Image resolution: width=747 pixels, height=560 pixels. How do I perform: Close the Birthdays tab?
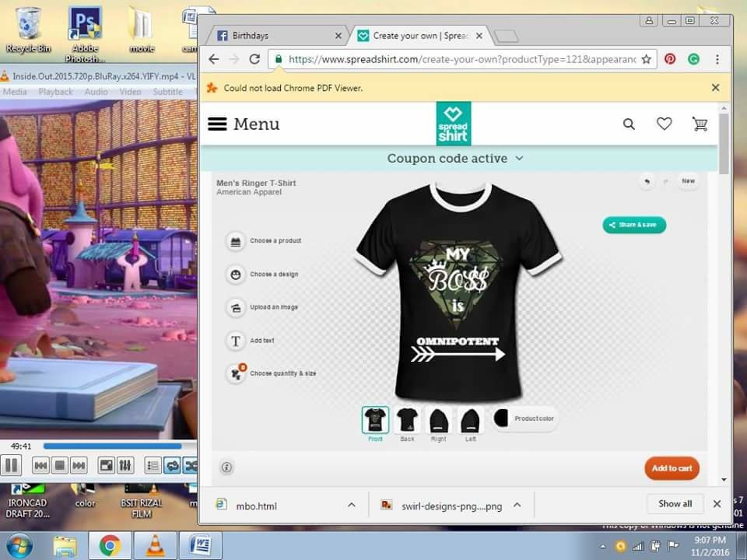tap(338, 36)
